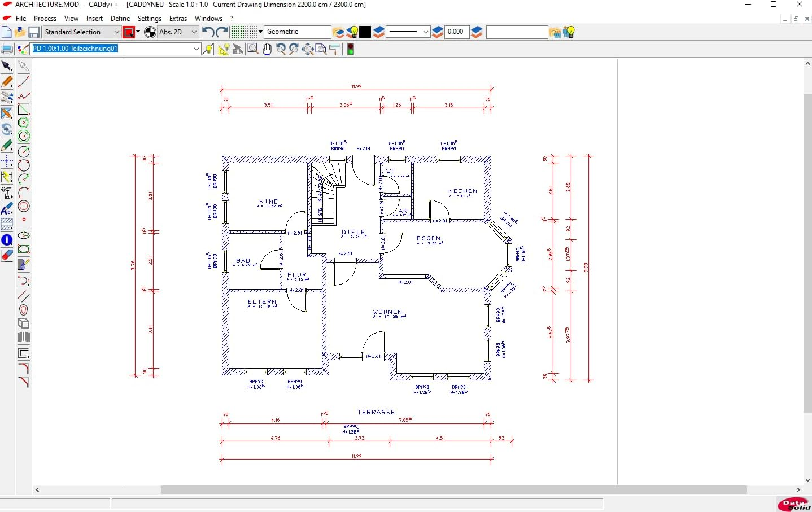The image size is (812, 512).
Task: Toggle the red selection mode box
Action: [128, 32]
